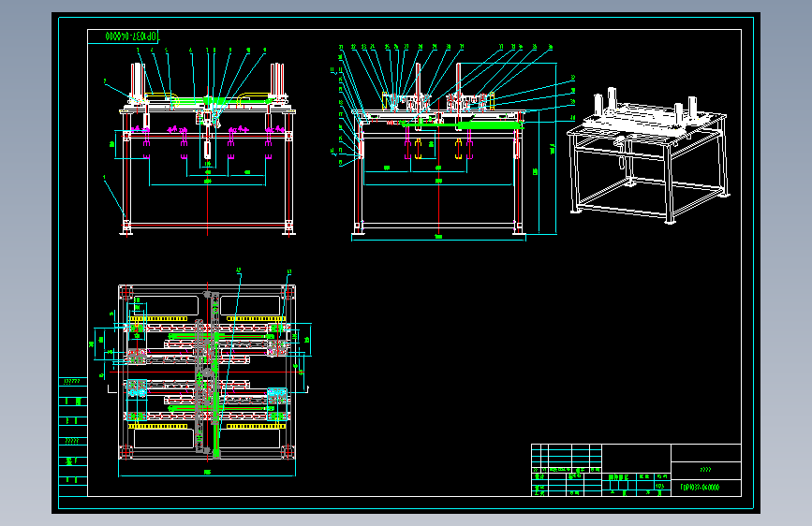Click the "105" value in the title block
812x526 pixels.
click(659, 486)
